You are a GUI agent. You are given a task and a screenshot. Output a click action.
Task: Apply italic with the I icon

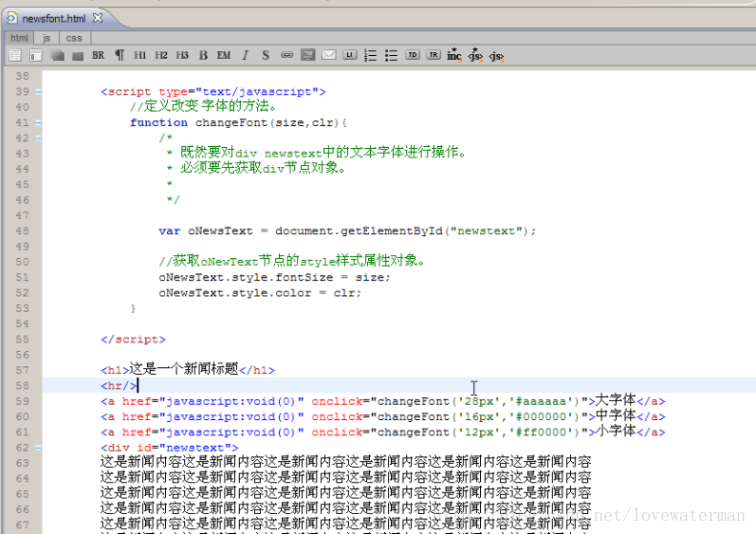(x=245, y=55)
